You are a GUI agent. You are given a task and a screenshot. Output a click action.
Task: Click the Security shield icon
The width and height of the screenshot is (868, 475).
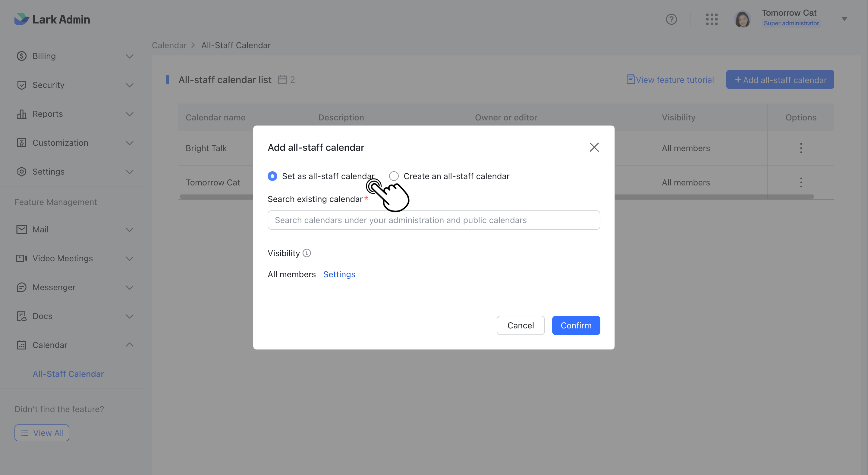[21, 85]
